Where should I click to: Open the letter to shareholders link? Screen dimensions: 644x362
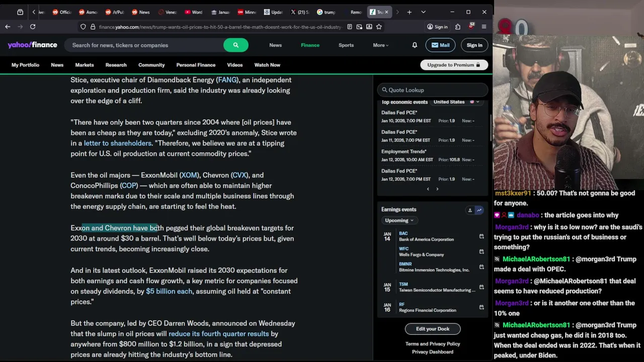tap(118, 143)
